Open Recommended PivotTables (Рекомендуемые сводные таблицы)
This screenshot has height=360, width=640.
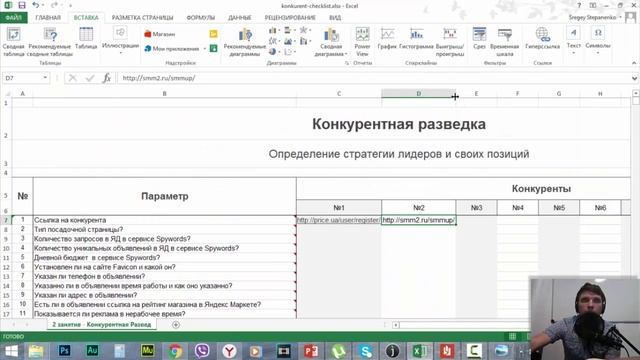coord(50,42)
